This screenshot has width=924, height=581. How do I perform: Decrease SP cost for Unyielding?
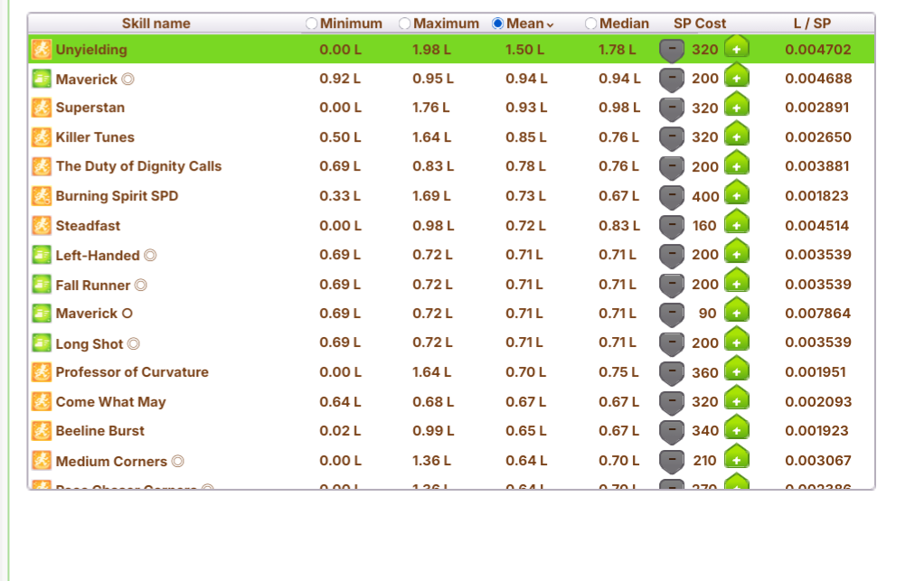(672, 50)
